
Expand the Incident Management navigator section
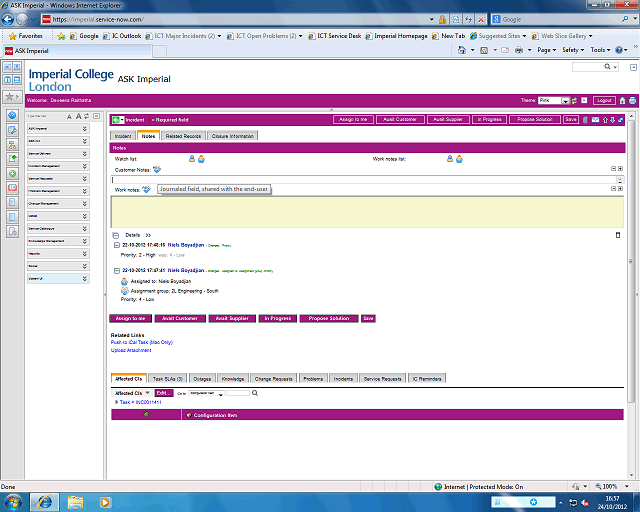(x=85, y=166)
